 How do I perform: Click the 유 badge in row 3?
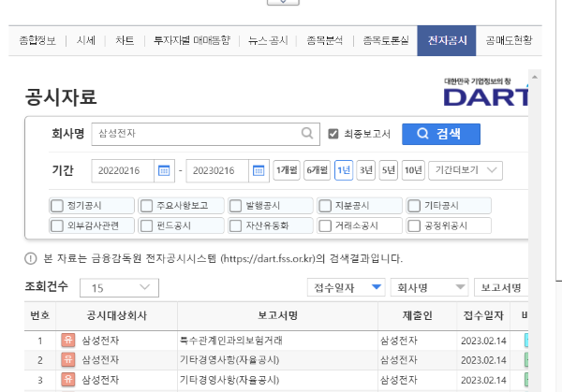click(68, 380)
